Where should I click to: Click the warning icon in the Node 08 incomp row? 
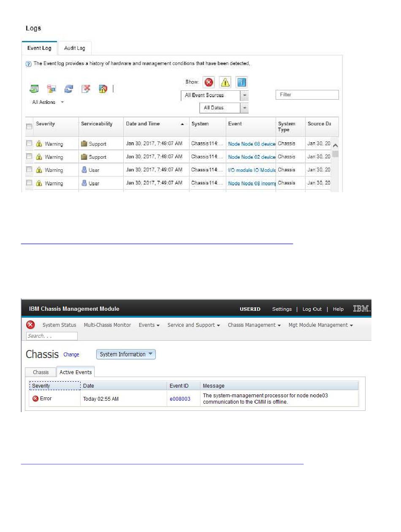[x=39, y=183]
